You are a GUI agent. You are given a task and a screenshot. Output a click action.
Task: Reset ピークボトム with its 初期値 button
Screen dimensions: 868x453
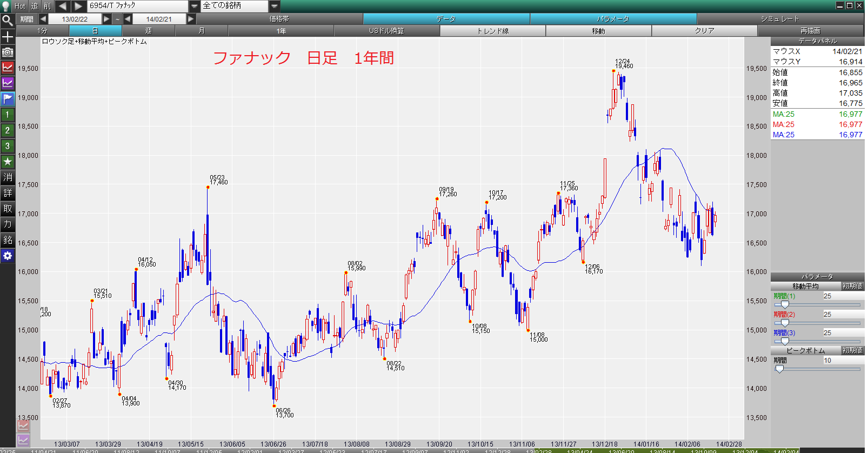coord(852,350)
